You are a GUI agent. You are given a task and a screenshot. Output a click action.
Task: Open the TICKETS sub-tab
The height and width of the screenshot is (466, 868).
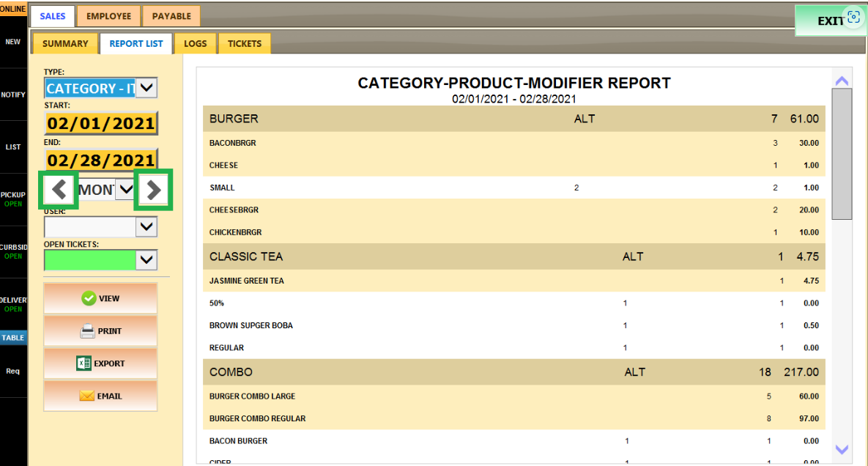pyautogui.click(x=245, y=44)
